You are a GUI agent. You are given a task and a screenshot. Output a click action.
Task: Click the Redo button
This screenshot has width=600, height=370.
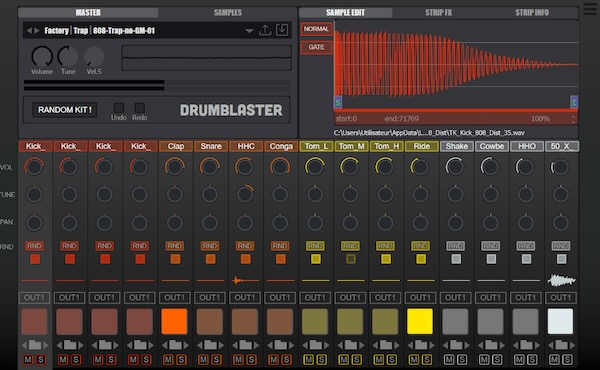[x=140, y=108]
